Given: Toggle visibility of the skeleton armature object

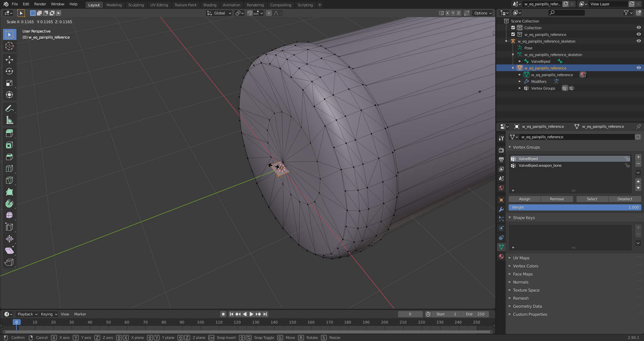Looking at the screenshot, I should coord(638,41).
